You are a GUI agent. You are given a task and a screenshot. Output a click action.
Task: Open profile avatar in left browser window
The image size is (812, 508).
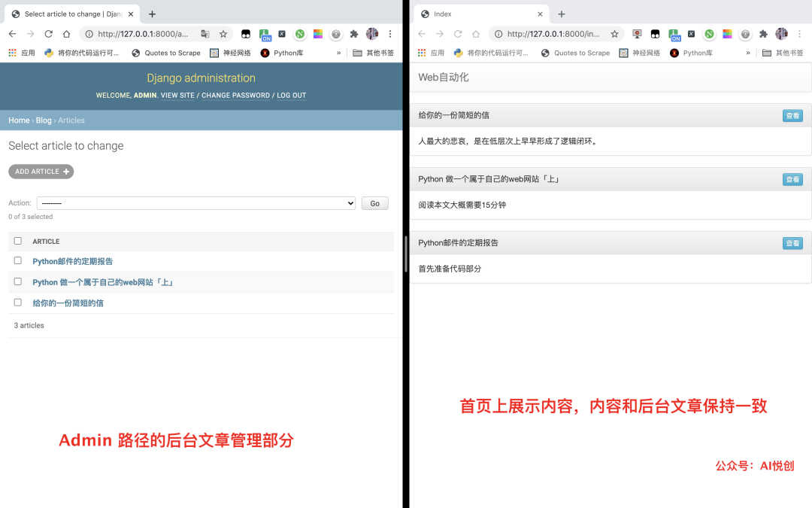(x=372, y=34)
